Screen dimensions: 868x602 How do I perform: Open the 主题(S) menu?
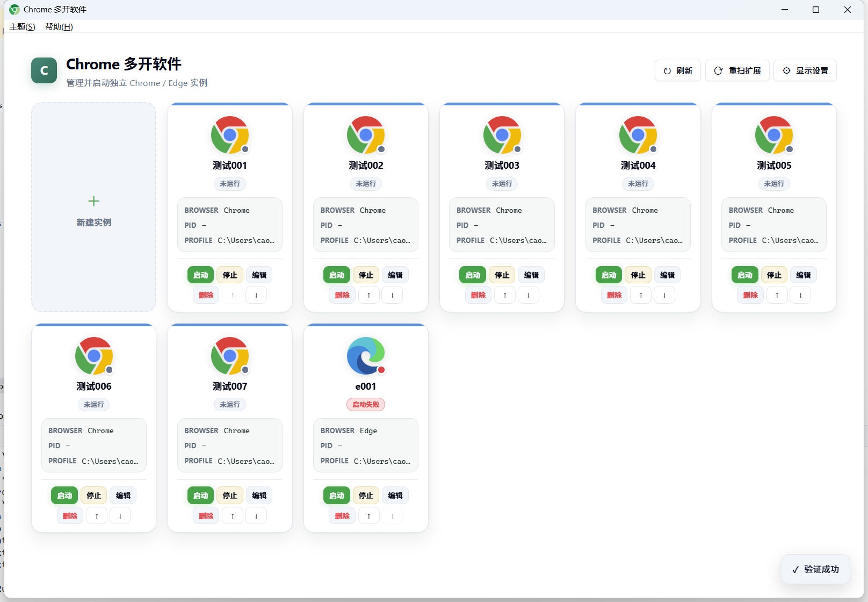[x=22, y=27]
